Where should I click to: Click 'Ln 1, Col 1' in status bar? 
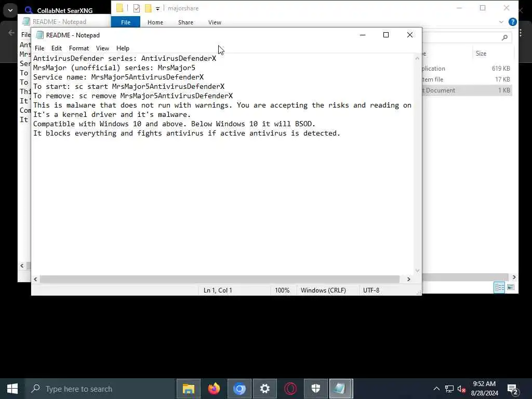[x=218, y=290]
